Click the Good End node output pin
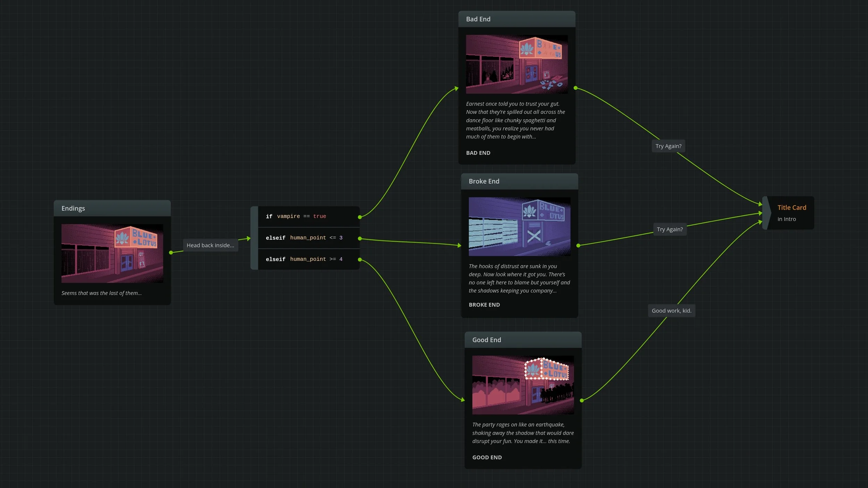This screenshot has height=488, width=868. [x=582, y=401]
